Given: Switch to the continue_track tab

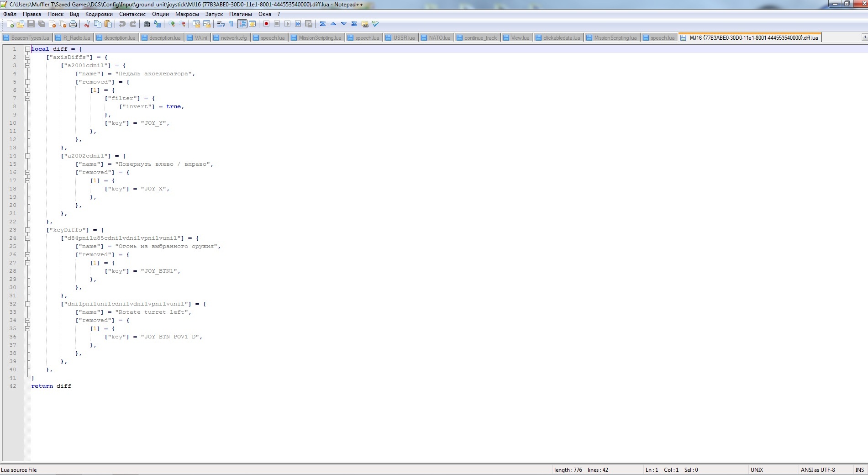Looking at the screenshot, I should [x=477, y=38].
